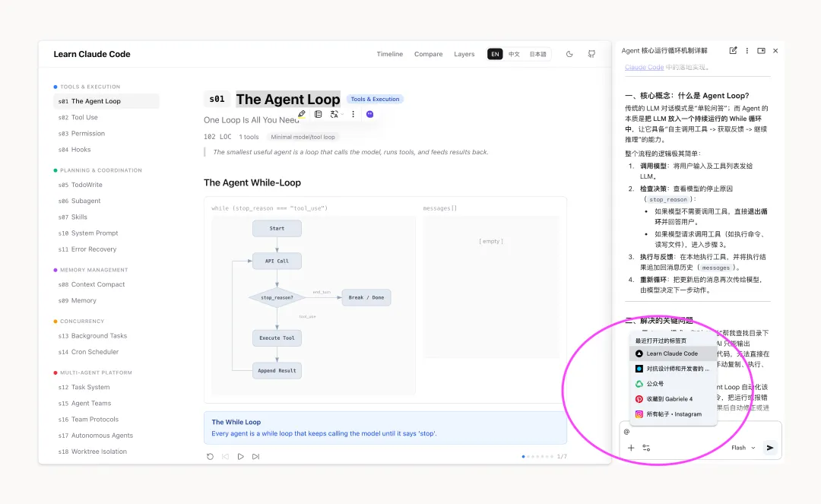Open the GitHub repository icon in header

point(591,54)
